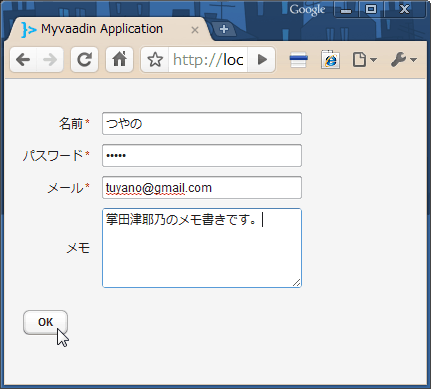Close the browser window with X
Screen dimensions: 431x389
404,10
